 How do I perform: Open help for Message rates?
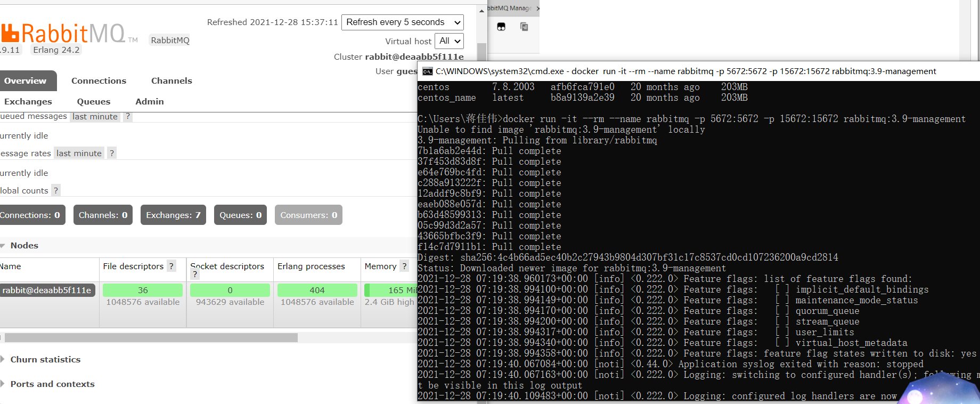(112, 153)
